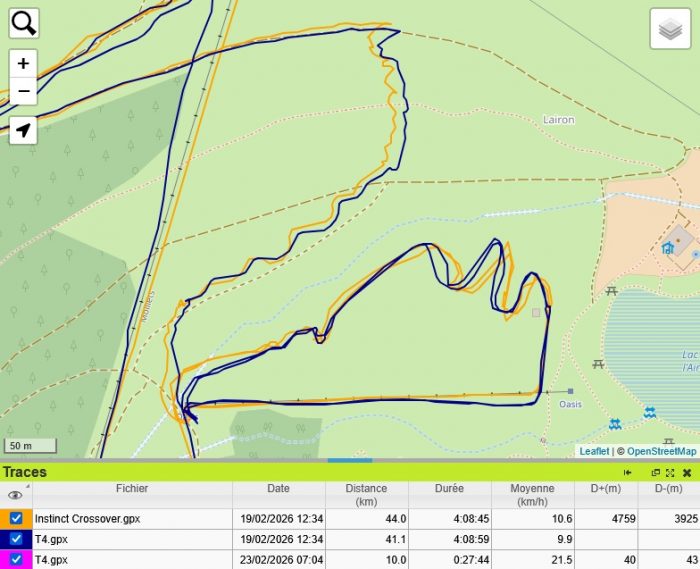
Task: Open the Leaflet attribution link
Action: [x=594, y=452]
